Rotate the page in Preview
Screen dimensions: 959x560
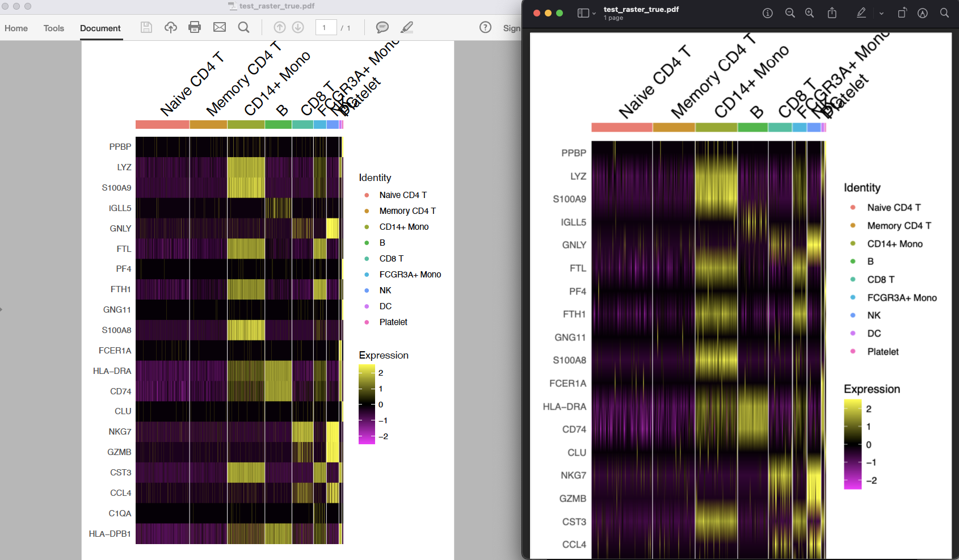coord(902,12)
